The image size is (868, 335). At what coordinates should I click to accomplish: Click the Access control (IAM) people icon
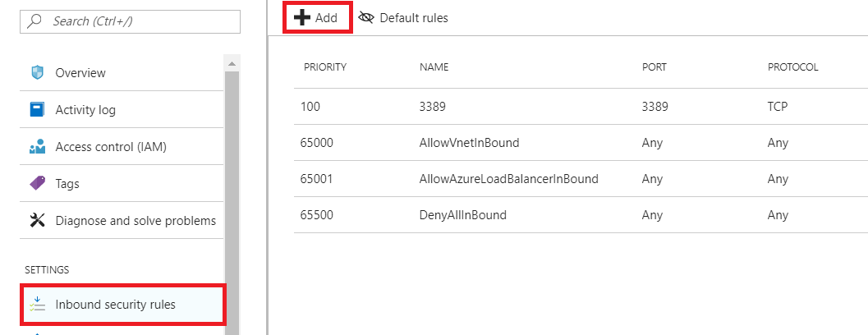pos(37,147)
